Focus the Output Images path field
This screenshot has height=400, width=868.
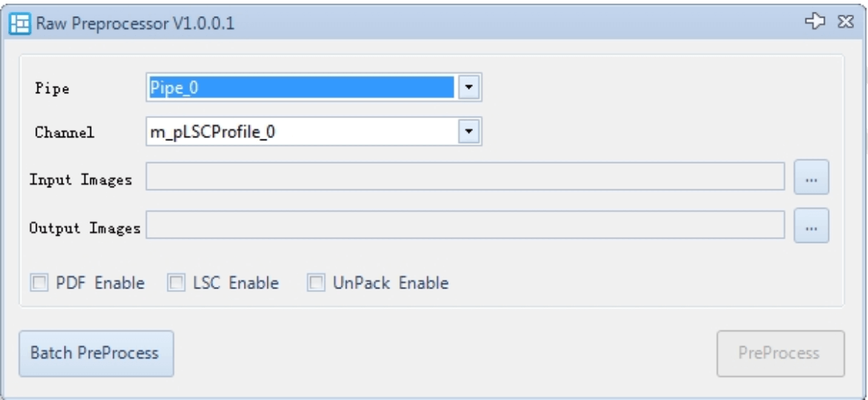(467, 225)
